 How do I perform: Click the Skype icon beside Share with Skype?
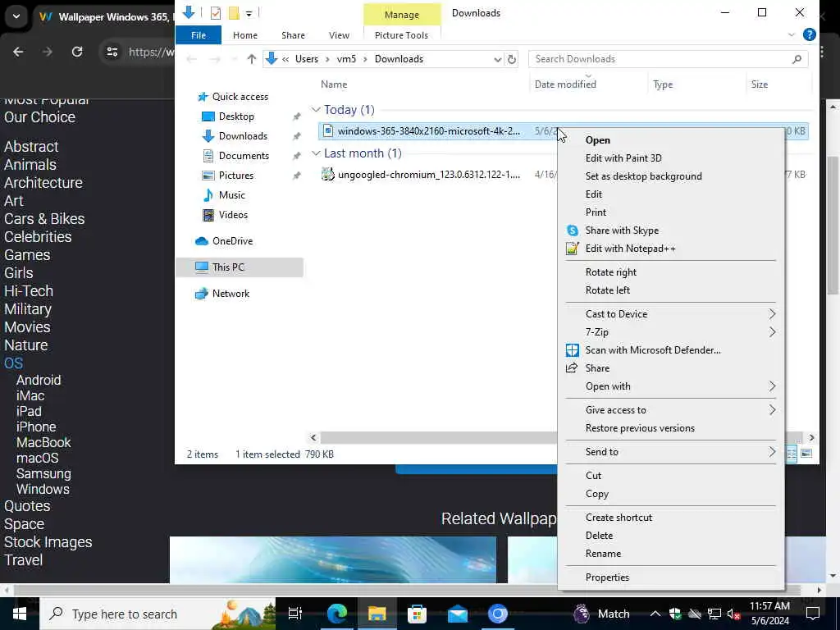(572, 231)
